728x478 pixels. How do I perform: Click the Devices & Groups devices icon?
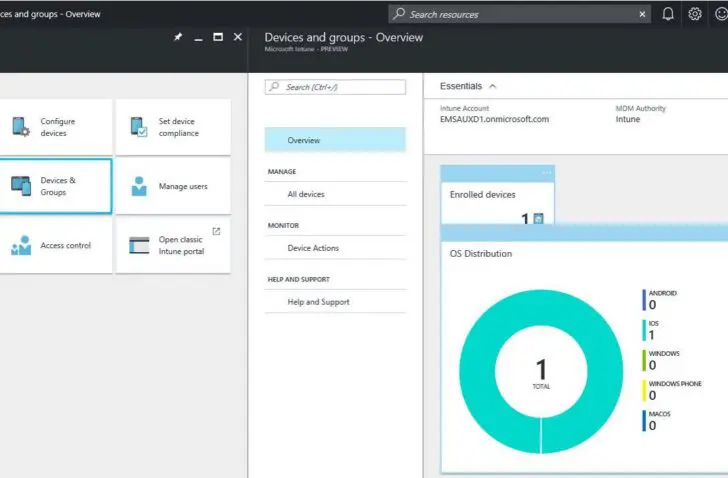(x=21, y=186)
